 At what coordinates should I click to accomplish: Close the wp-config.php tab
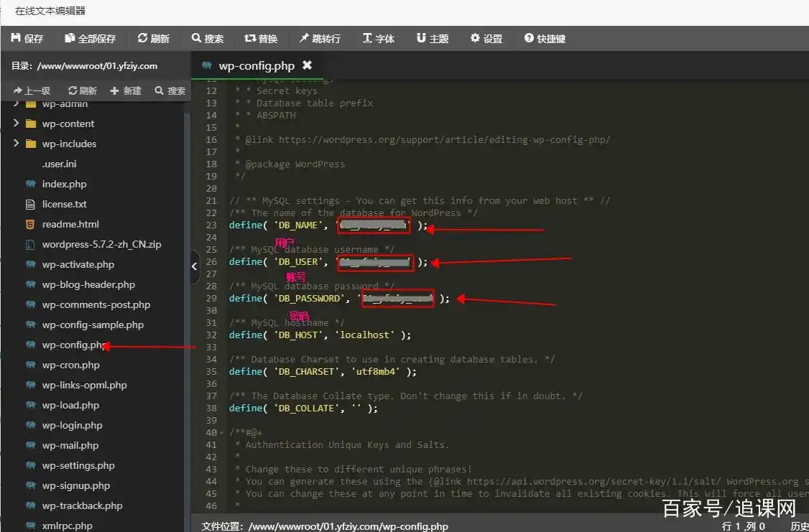[308, 65]
